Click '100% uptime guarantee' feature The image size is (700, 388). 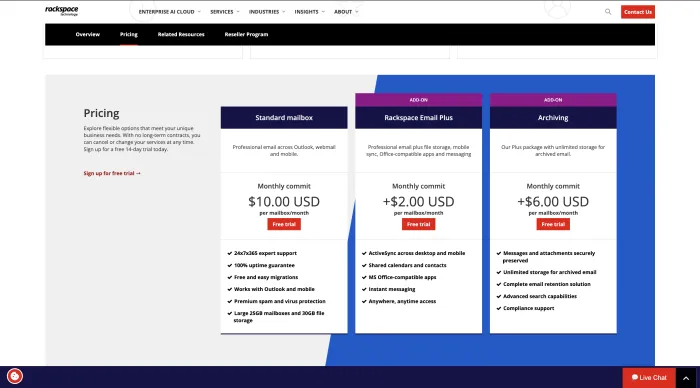point(264,265)
